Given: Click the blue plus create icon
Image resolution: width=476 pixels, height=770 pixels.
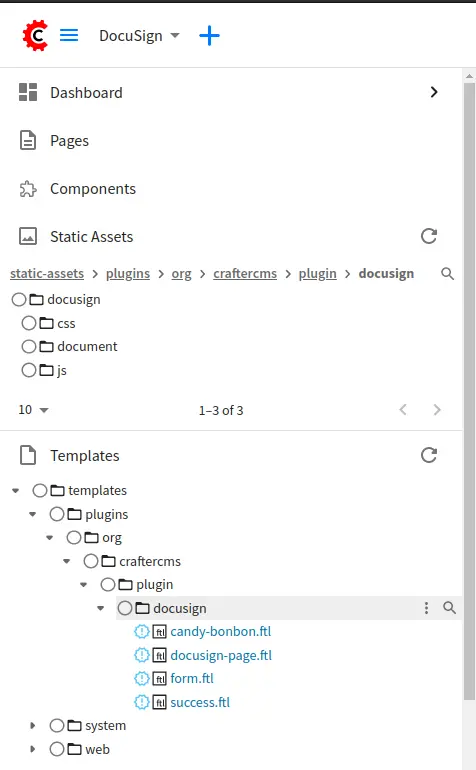Looking at the screenshot, I should pos(209,36).
